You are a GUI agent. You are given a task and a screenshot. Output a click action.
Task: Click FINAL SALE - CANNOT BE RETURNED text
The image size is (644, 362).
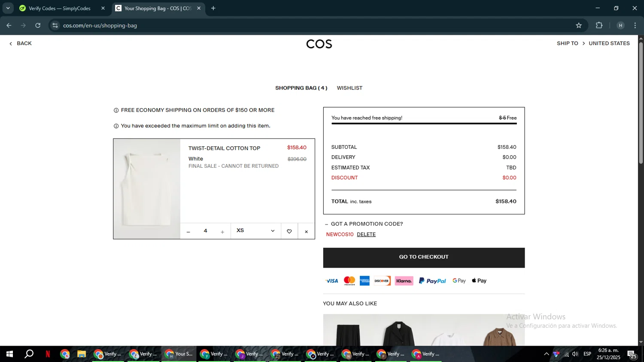[234, 166]
